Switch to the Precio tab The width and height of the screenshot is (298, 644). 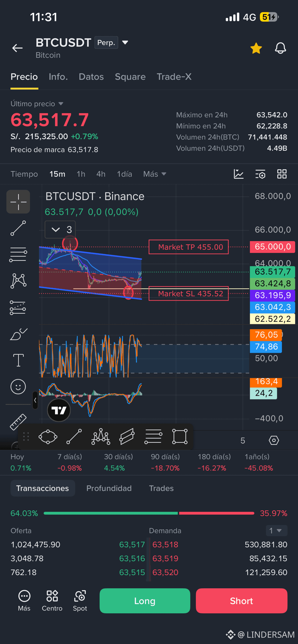tap(24, 77)
